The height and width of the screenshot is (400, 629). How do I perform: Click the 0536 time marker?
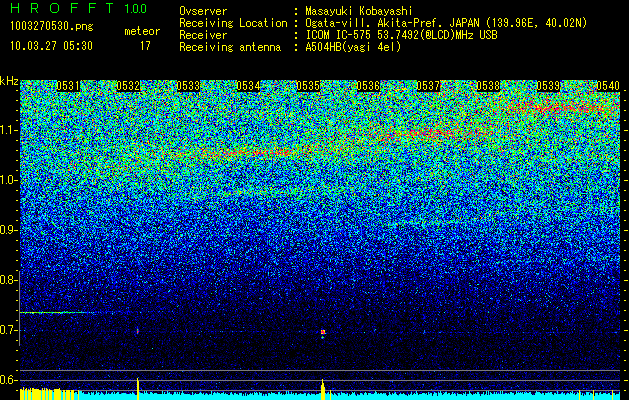pos(368,86)
